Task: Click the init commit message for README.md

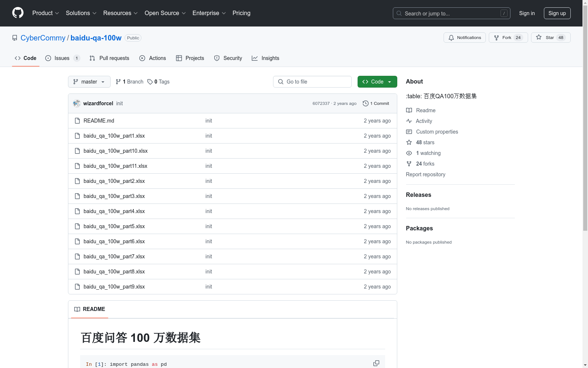Action: (x=208, y=121)
